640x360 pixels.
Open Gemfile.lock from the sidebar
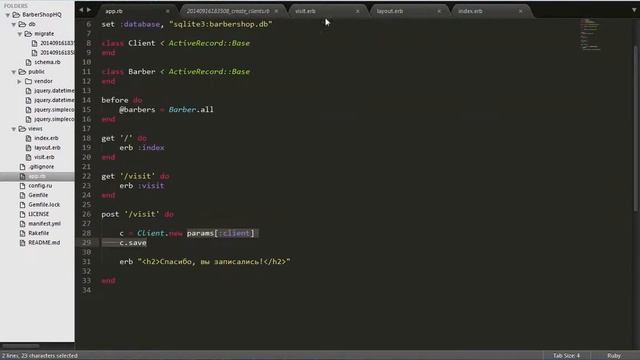[44, 204]
